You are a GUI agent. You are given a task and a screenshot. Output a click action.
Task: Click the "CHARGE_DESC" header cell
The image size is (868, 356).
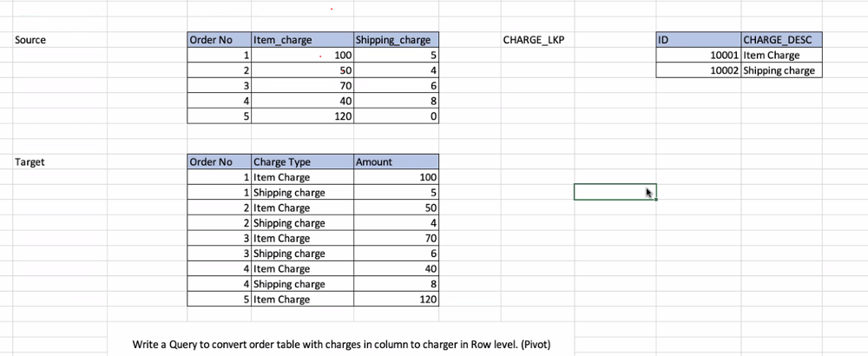click(x=782, y=40)
